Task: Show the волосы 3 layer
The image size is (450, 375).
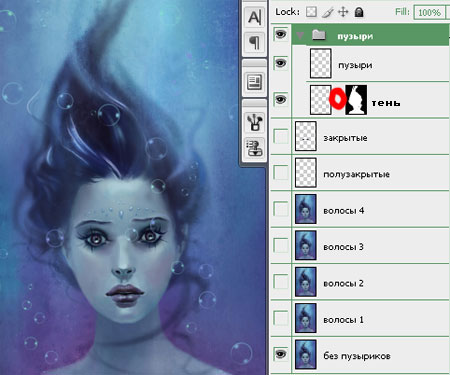Action: (x=281, y=246)
